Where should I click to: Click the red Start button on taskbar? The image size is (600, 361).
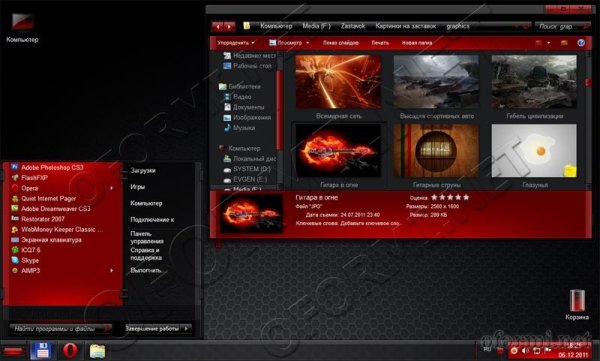point(14,351)
